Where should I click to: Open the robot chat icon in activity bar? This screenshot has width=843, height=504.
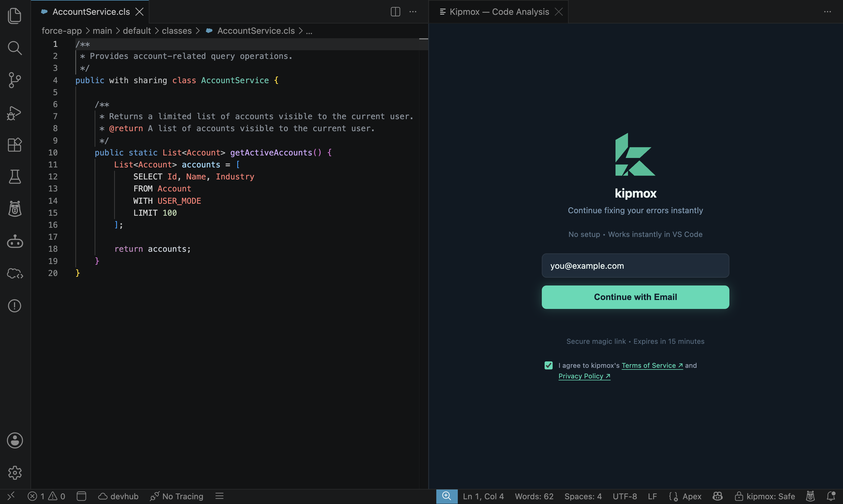point(15,241)
